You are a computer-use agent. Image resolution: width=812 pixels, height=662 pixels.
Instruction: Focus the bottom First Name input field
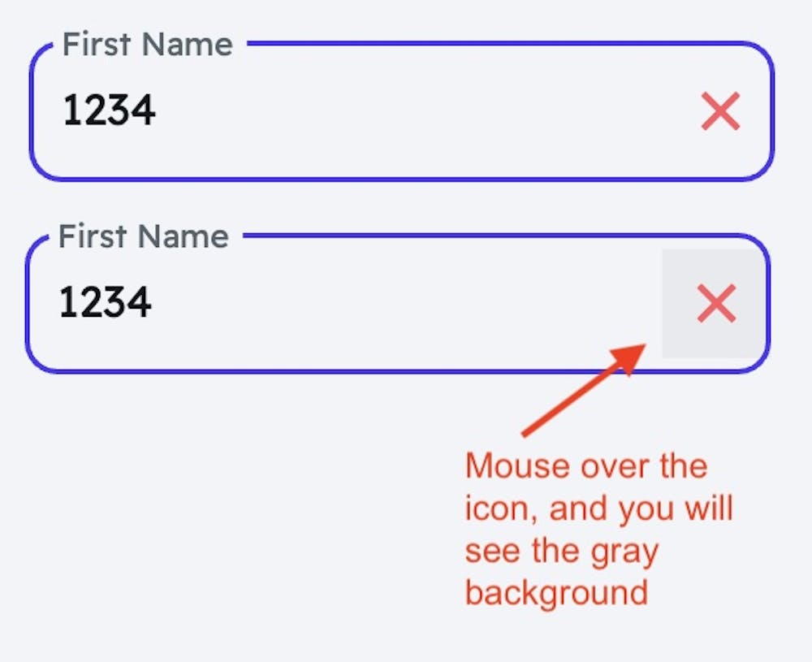coord(390,304)
